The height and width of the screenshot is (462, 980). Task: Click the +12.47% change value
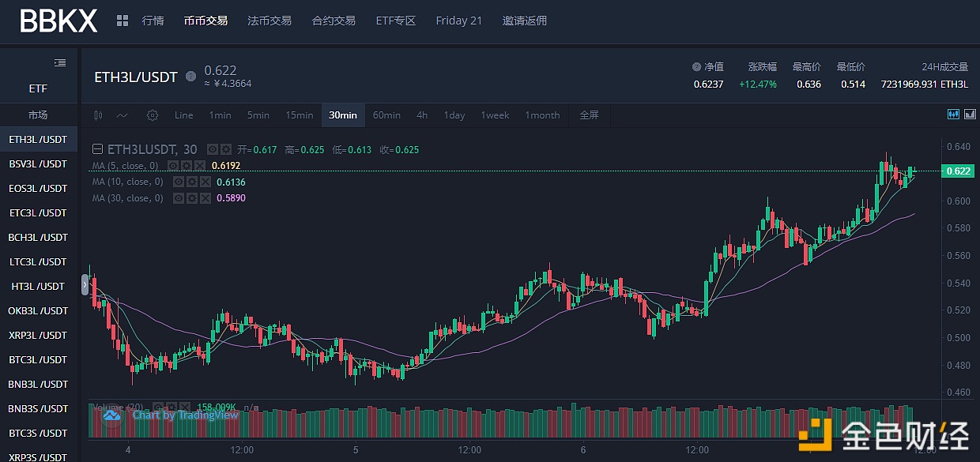(757, 84)
